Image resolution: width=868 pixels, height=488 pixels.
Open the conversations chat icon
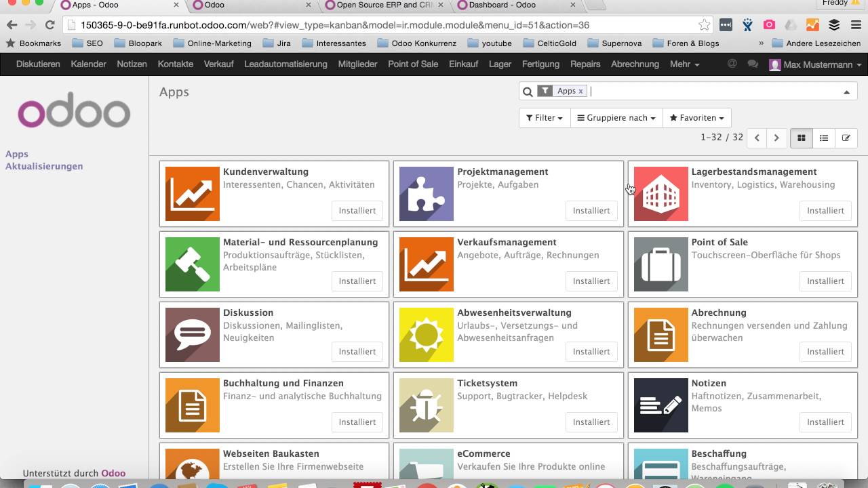click(x=753, y=64)
